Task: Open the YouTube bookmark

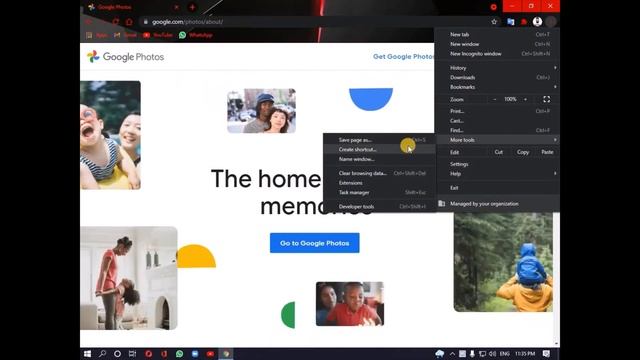Action: pos(158,35)
